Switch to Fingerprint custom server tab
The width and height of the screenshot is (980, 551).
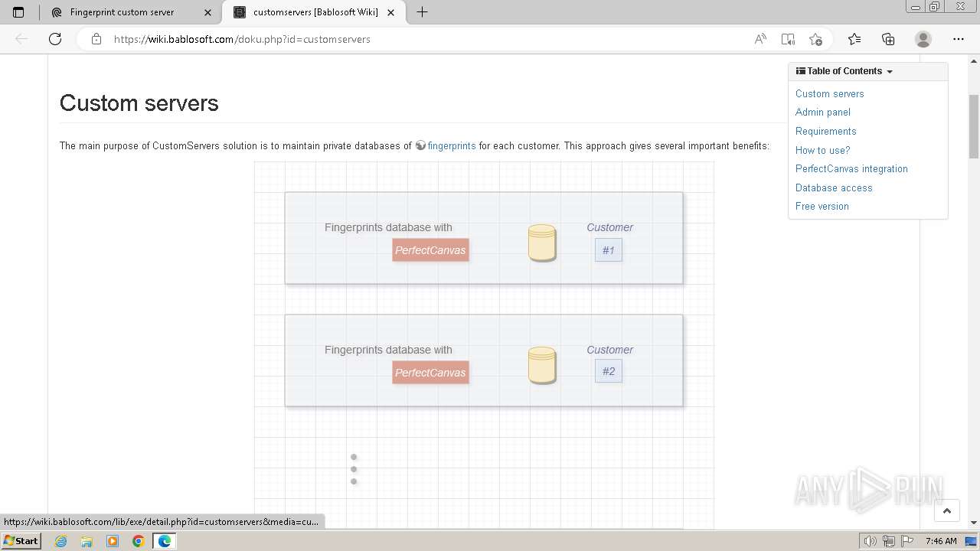coord(130,12)
